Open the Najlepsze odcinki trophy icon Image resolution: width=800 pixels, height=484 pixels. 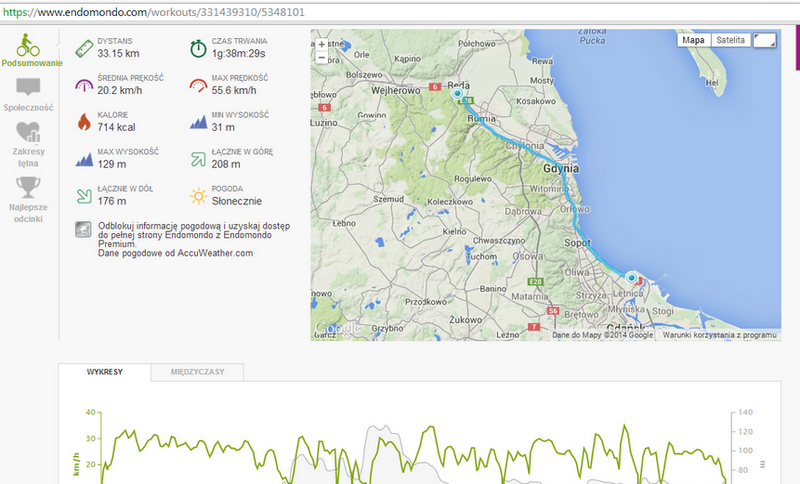pyautogui.click(x=28, y=187)
